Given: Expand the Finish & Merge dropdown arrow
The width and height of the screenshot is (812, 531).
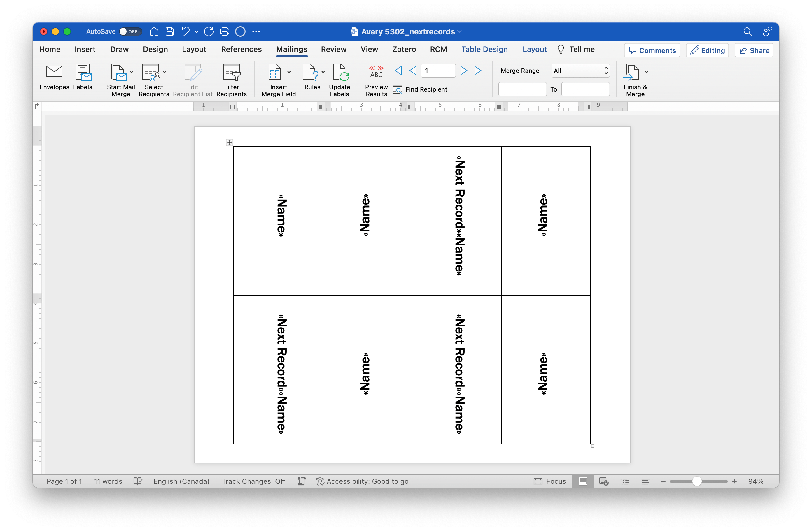Looking at the screenshot, I should tap(647, 72).
